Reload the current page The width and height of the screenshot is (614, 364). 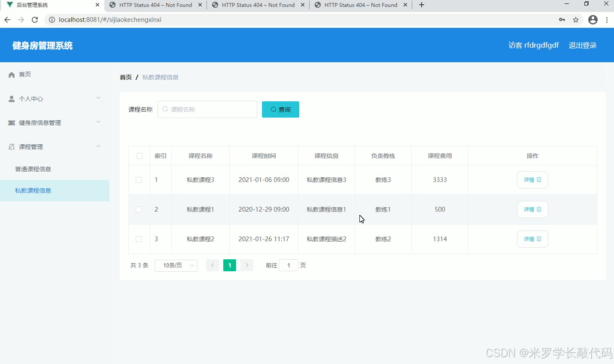click(35, 20)
